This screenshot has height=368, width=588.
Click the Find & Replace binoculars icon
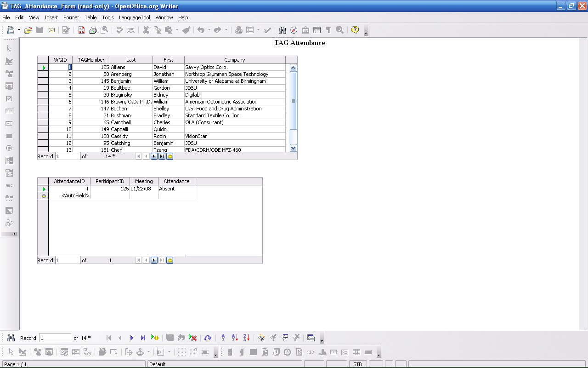pos(283,30)
